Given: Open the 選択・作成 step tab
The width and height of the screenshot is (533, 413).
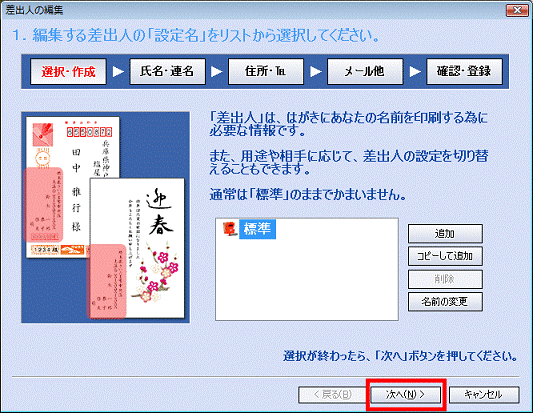Looking at the screenshot, I should tap(68, 71).
